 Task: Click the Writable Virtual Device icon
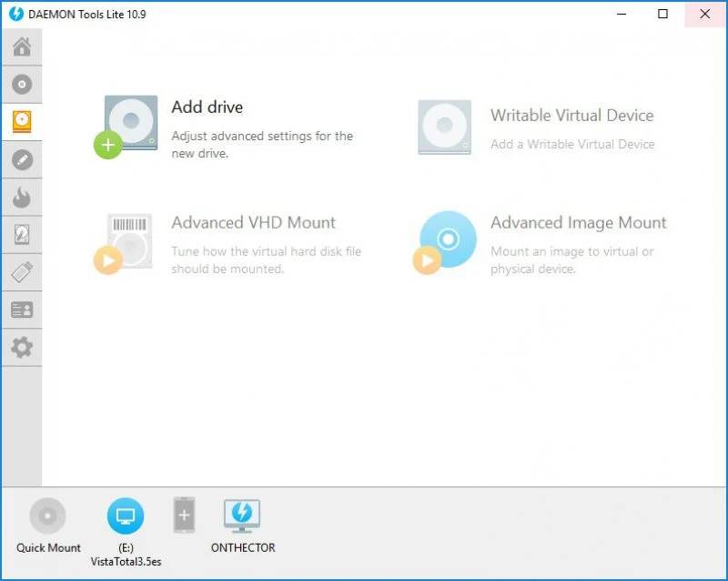[444, 127]
